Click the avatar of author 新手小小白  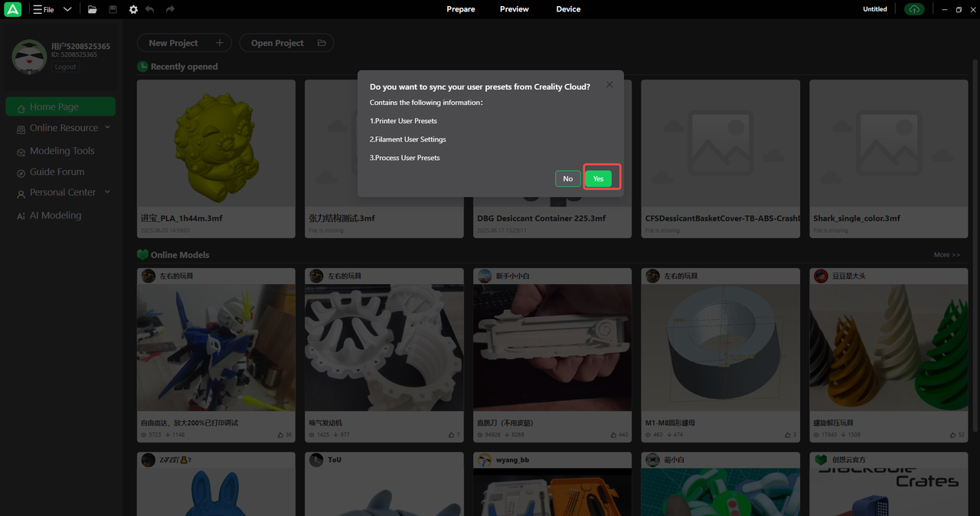[483, 276]
